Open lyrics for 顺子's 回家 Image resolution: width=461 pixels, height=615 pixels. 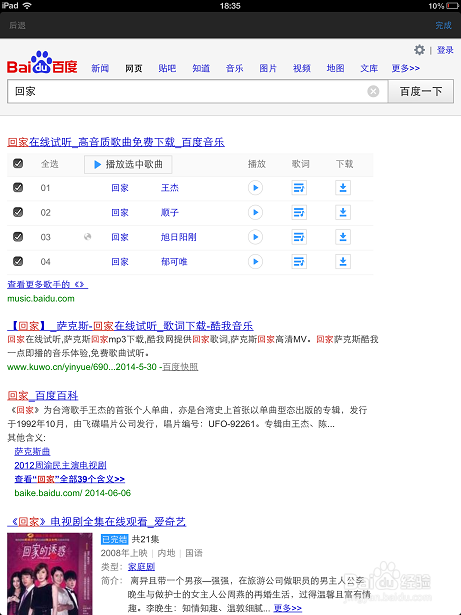pyautogui.click(x=299, y=213)
